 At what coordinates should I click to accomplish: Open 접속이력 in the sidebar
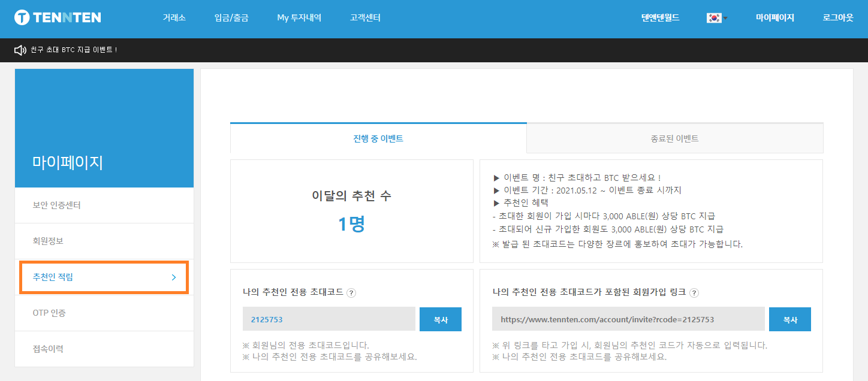click(104, 349)
